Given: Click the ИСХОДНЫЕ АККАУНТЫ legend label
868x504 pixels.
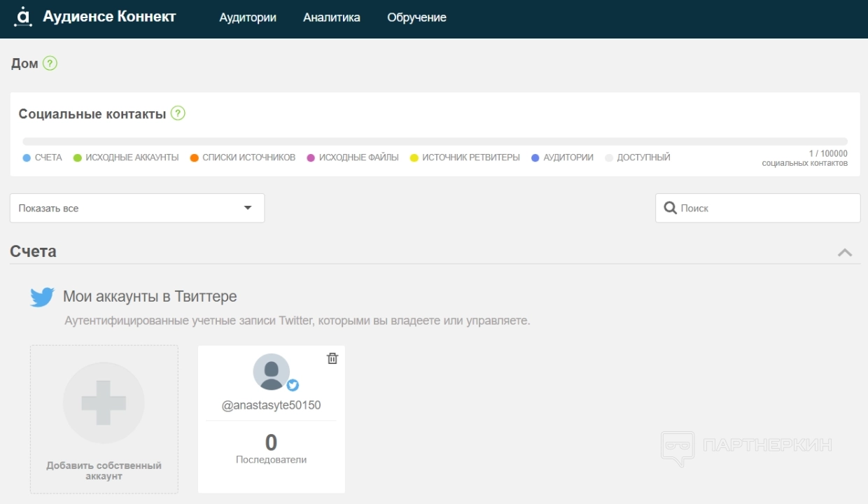Looking at the screenshot, I should 132,158.
